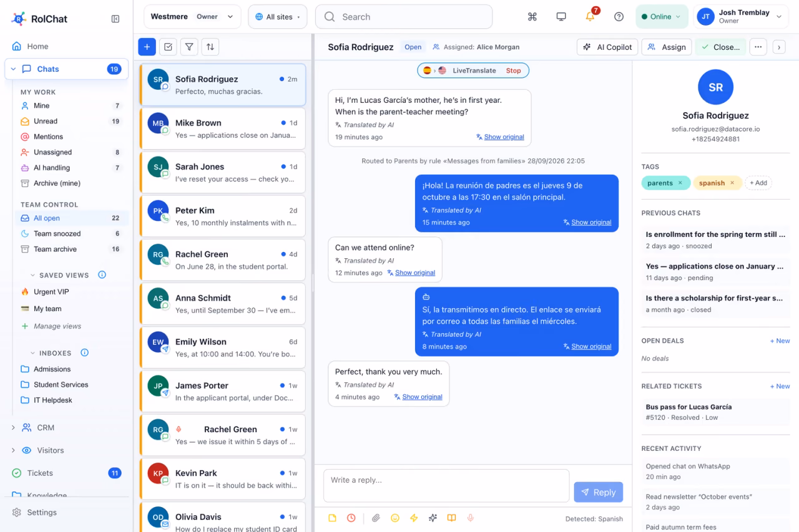
Task: Open the notifications bell
Action: pos(590,17)
